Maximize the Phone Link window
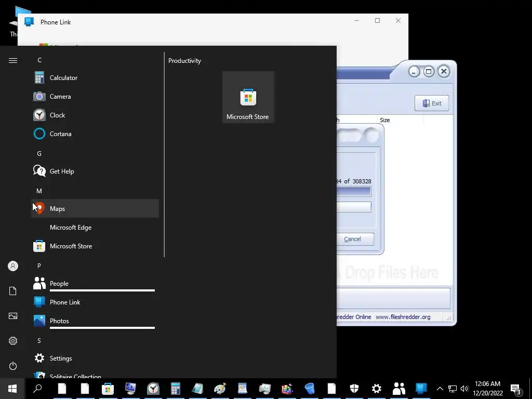Image resolution: width=532 pixels, height=399 pixels. point(377,21)
